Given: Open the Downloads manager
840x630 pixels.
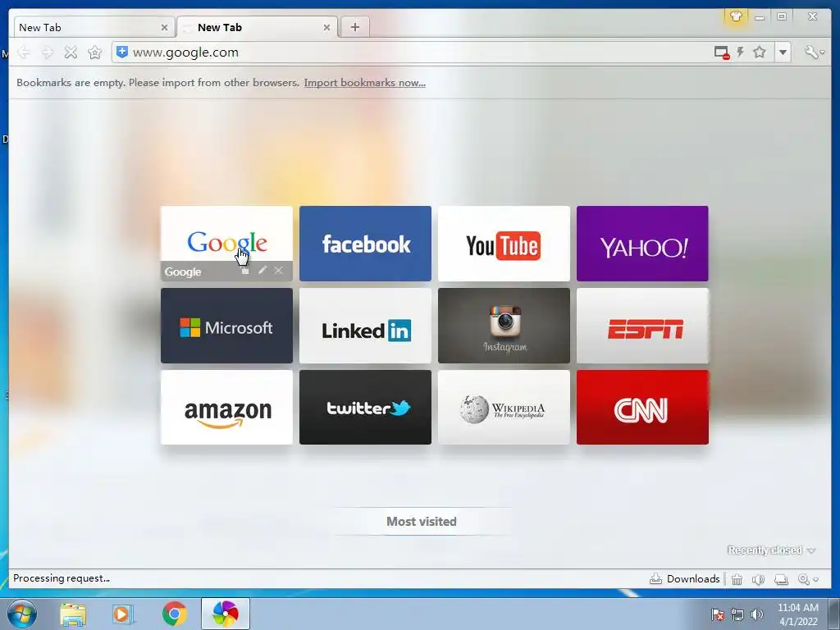Looking at the screenshot, I should (x=685, y=578).
